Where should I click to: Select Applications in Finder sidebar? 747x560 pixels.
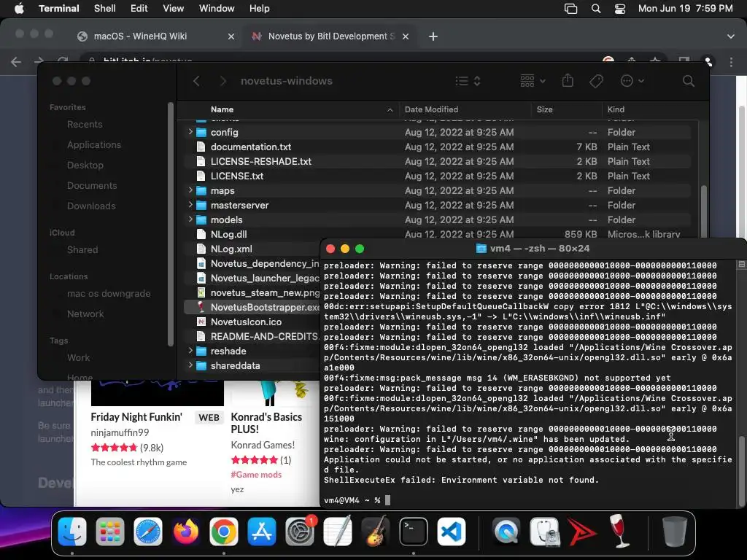[x=94, y=144]
